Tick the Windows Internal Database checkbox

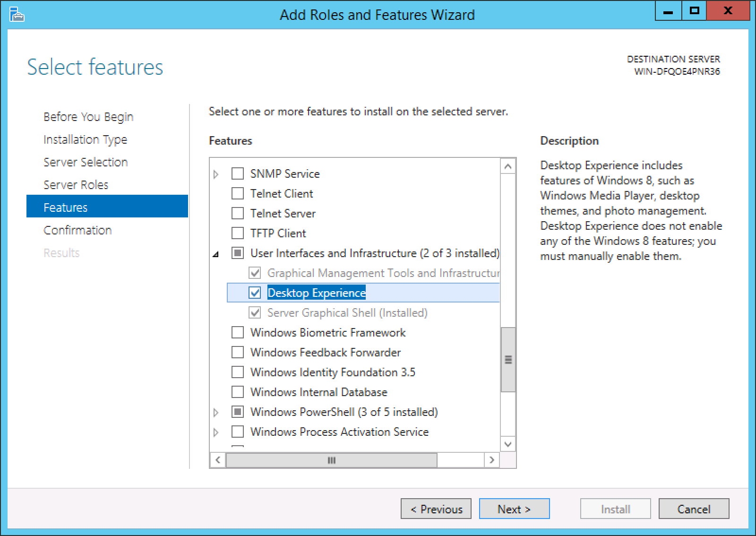click(238, 392)
